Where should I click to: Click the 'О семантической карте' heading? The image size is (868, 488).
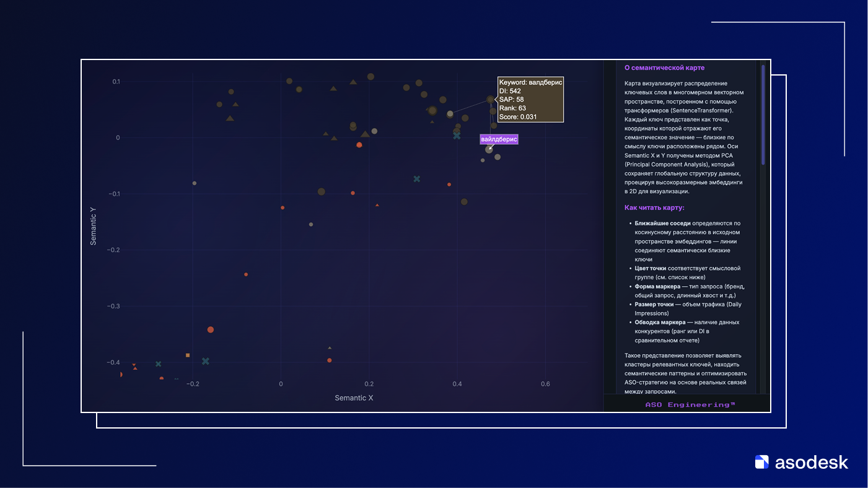pyautogui.click(x=664, y=68)
